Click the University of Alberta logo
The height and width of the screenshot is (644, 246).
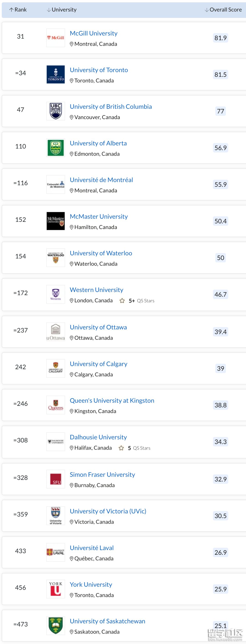[56, 148]
